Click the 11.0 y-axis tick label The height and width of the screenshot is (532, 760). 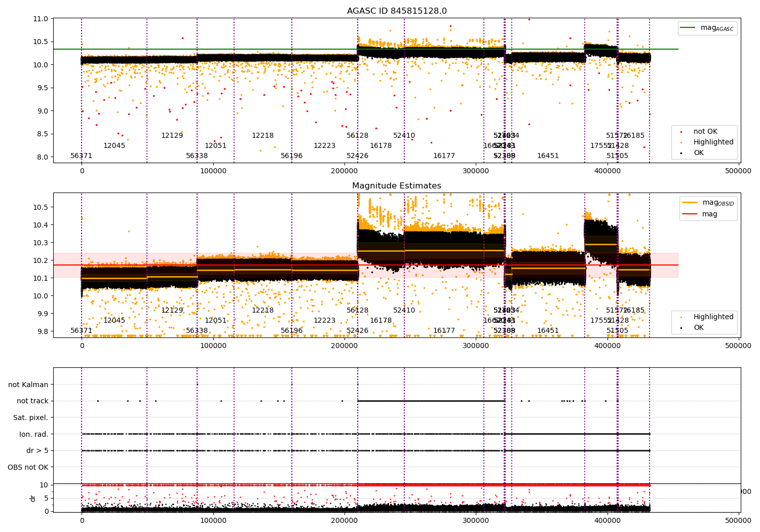click(41, 19)
